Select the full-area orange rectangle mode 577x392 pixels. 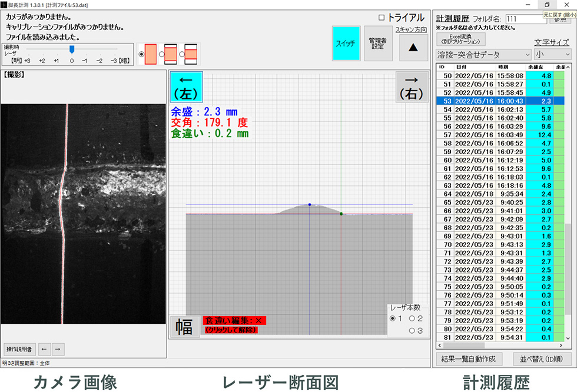(150, 54)
